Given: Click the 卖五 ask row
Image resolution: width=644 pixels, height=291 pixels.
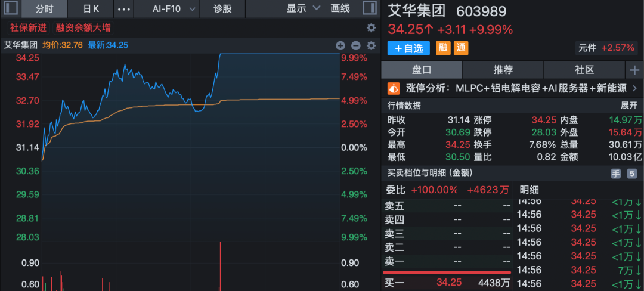Looking at the screenshot, I should tap(447, 205).
